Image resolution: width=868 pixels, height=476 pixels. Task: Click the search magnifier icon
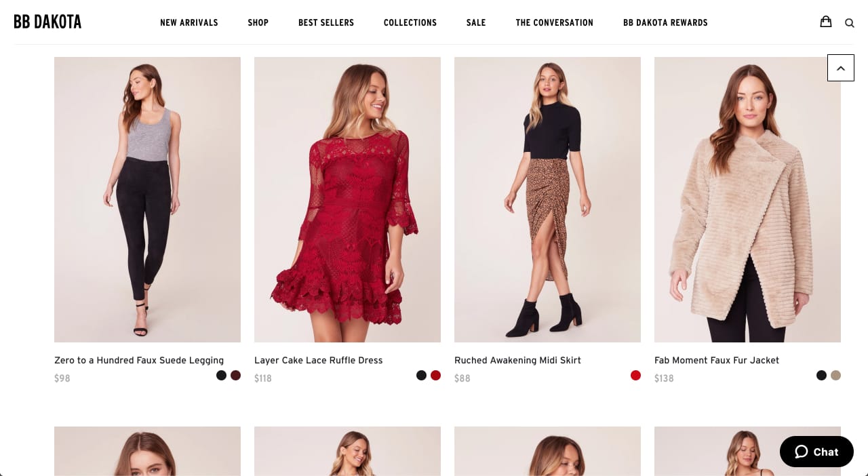coord(849,23)
